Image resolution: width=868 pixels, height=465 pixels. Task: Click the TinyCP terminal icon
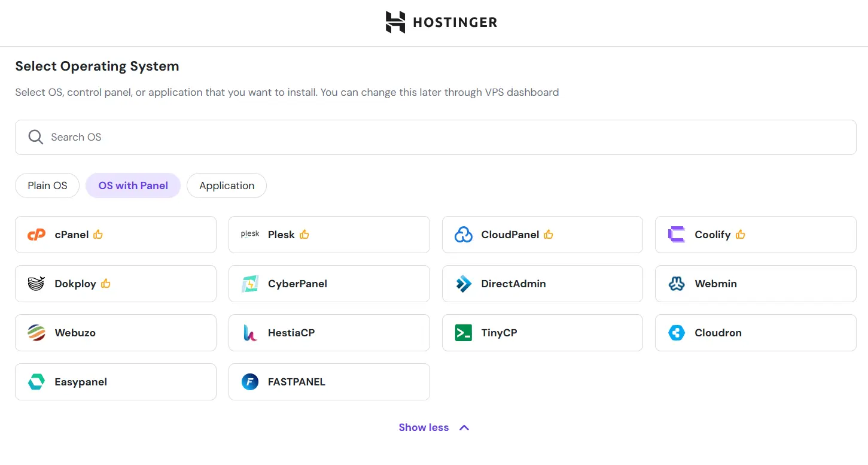[464, 333]
